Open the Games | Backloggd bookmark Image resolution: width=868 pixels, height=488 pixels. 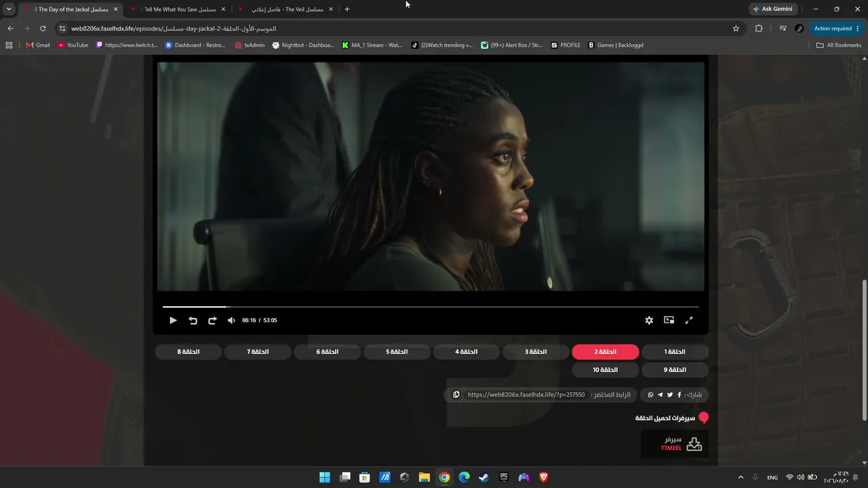click(x=616, y=45)
